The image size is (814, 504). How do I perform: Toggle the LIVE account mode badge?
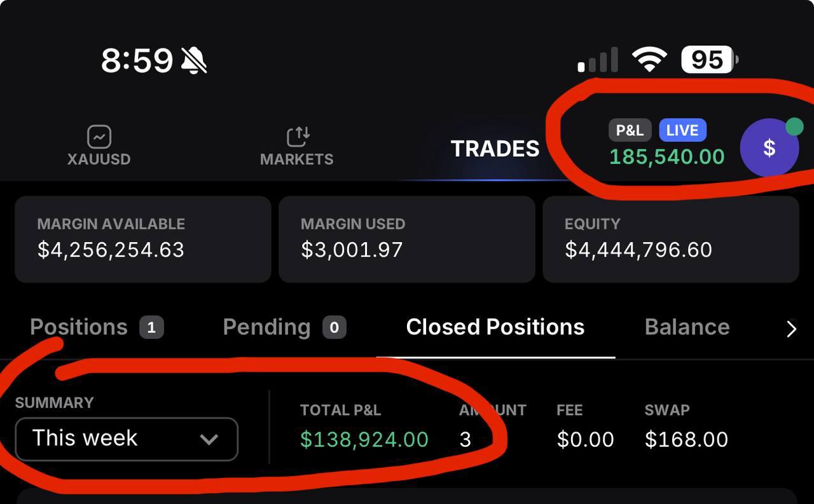click(682, 130)
